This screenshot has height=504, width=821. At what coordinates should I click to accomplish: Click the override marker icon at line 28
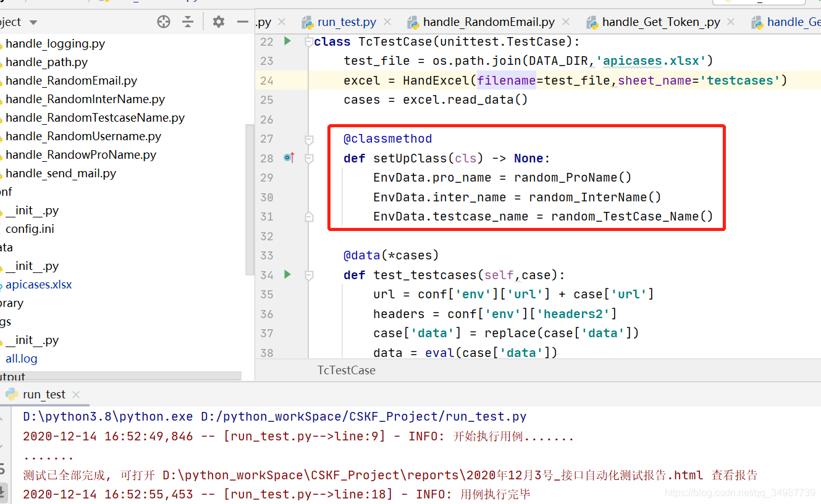[288, 158]
